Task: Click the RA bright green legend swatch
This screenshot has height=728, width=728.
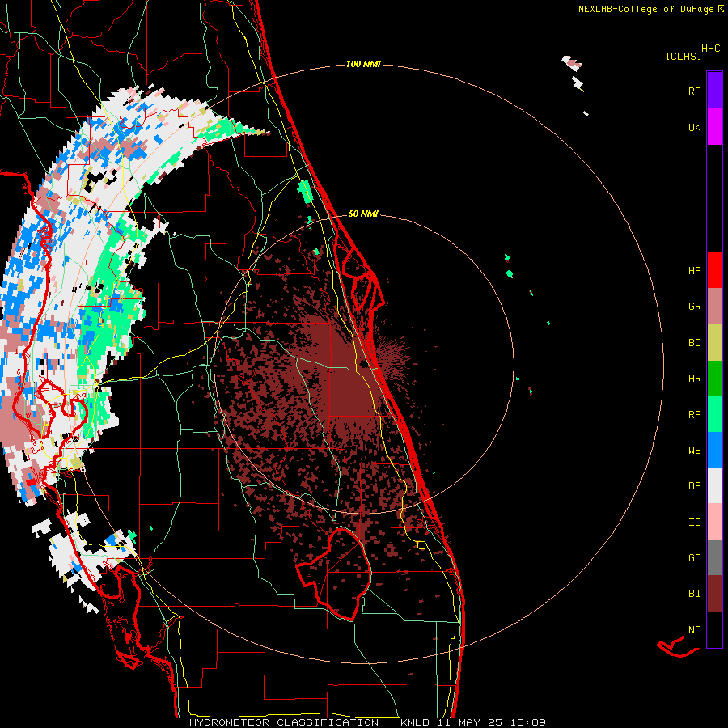Action: 714,414
